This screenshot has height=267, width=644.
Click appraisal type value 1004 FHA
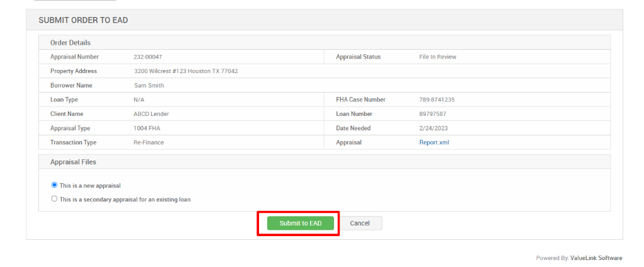(x=147, y=128)
